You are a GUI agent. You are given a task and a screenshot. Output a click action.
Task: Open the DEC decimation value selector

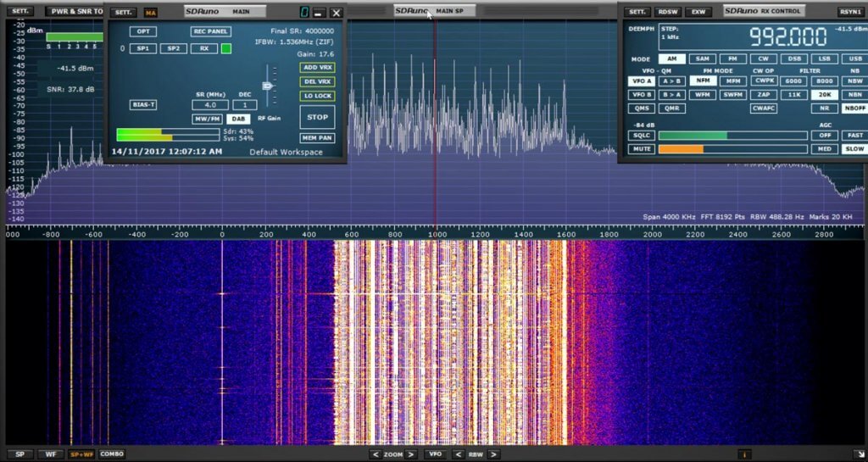[x=244, y=104]
